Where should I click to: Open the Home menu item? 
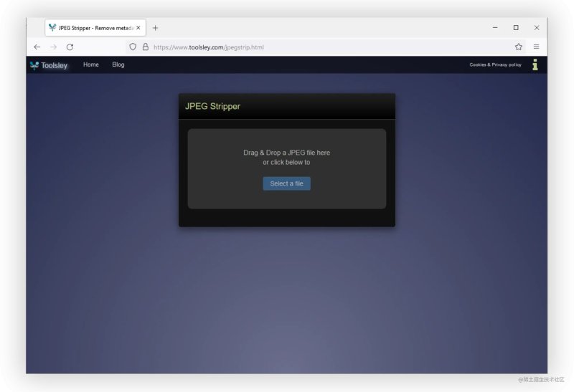click(91, 64)
